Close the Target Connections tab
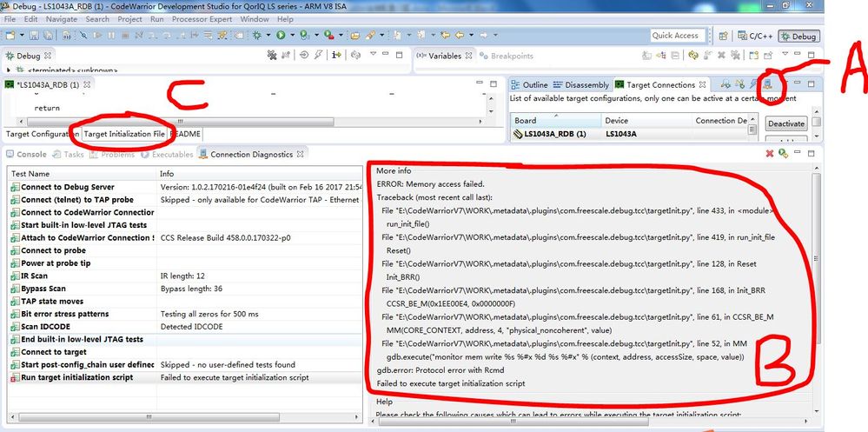Screen dimensions: 868x432 pos(703,84)
